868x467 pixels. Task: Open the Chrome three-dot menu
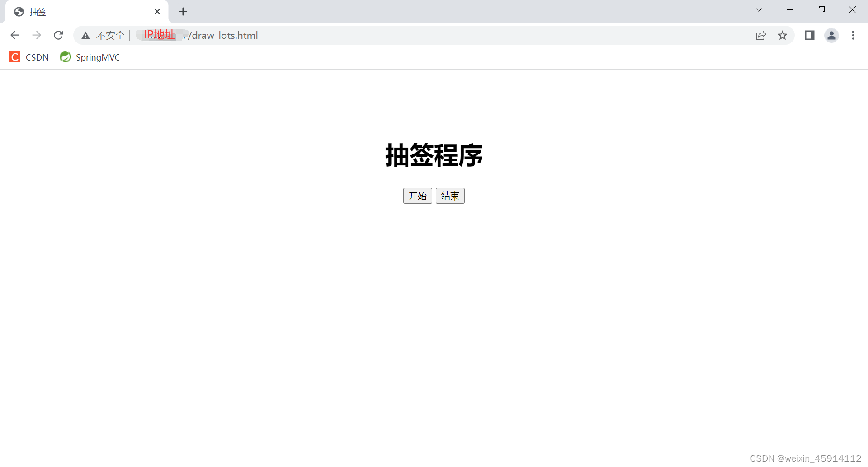click(853, 35)
